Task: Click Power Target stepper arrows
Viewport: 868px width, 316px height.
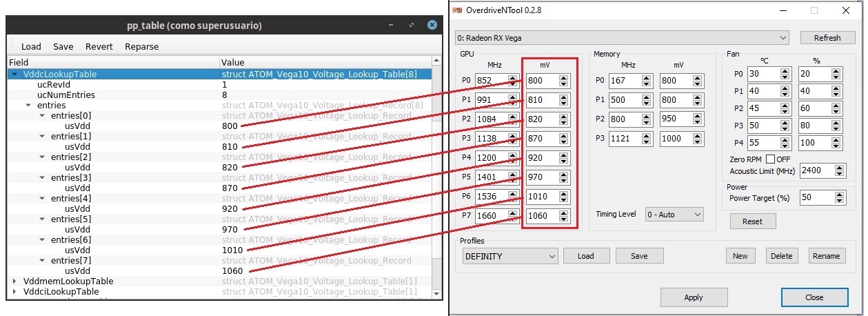Action: click(x=840, y=198)
